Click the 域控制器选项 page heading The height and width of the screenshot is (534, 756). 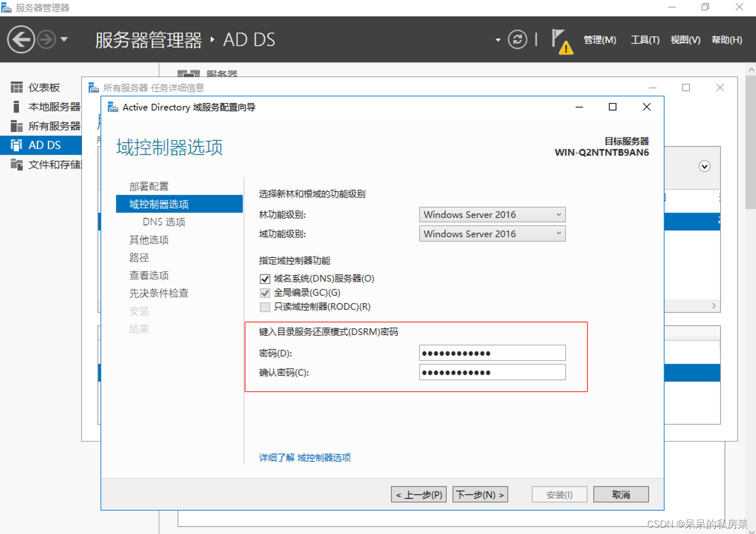[x=169, y=147]
